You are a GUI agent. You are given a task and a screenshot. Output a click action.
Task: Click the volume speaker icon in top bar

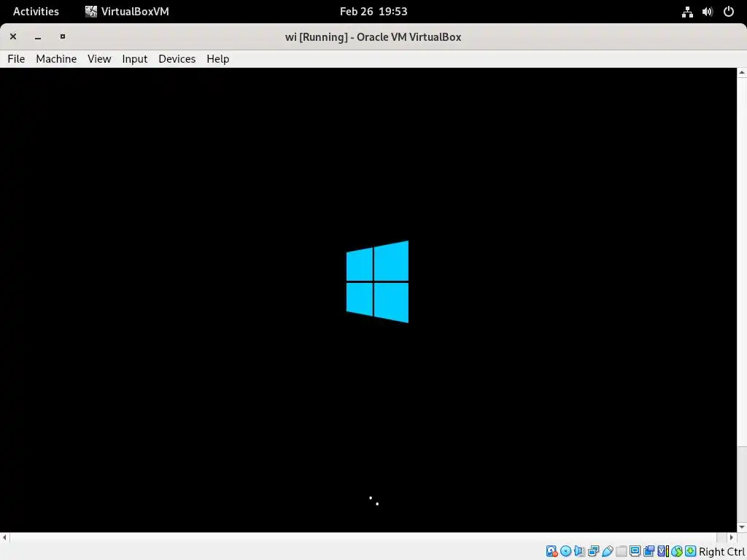pyautogui.click(x=708, y=12)
